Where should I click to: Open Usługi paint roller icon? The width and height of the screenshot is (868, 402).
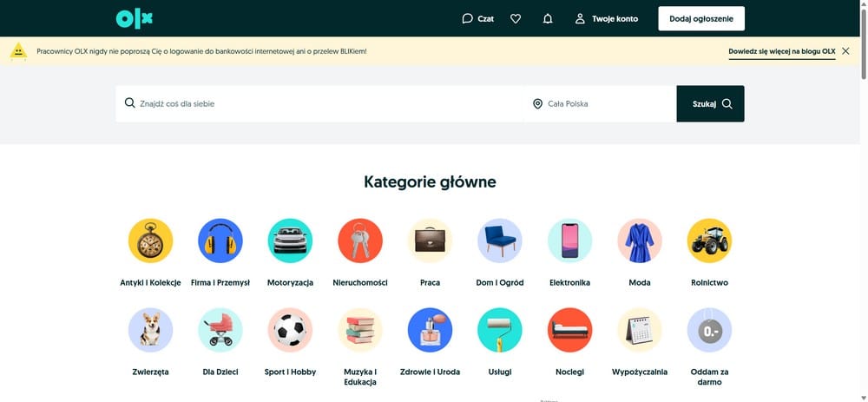[x=499, y=330]
